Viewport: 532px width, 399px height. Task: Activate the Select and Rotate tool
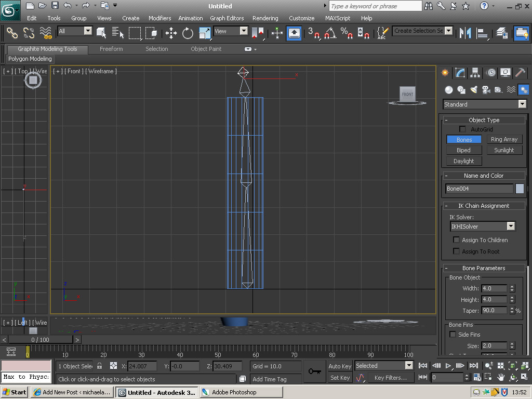pyautogui.click(x=188, y=33)
